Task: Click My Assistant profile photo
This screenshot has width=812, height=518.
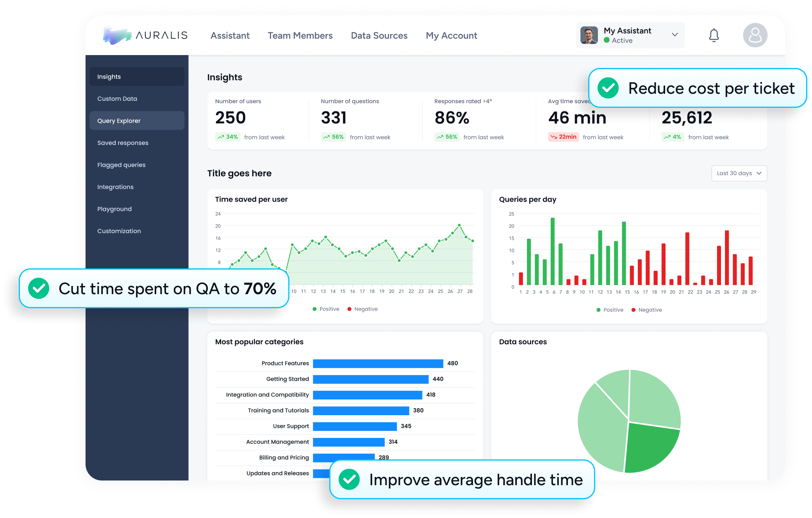Action: click(x=589, y=35)
